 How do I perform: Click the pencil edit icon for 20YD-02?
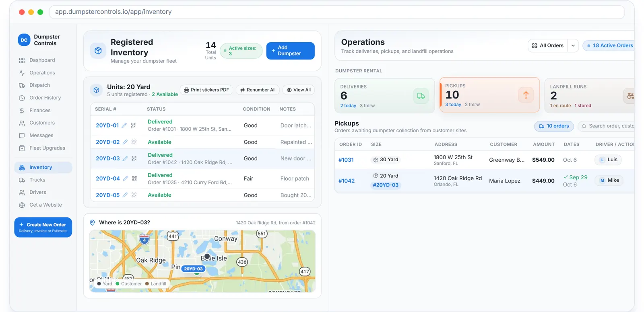tap(125, 142)
